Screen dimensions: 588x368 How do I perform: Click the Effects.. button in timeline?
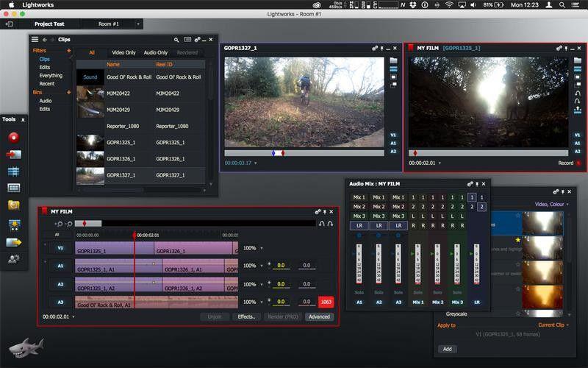246,317
